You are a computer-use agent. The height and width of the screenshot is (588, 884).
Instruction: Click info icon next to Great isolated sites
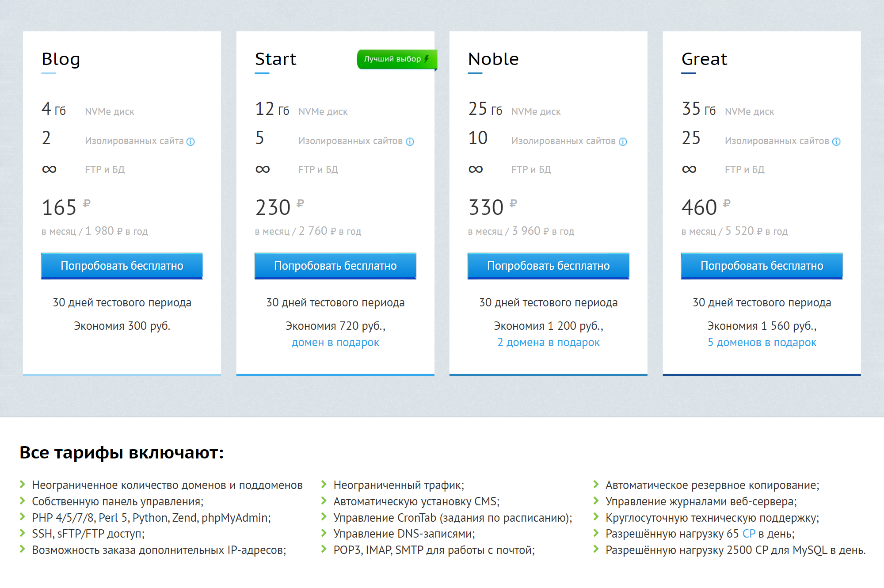(x=836, y=141)
